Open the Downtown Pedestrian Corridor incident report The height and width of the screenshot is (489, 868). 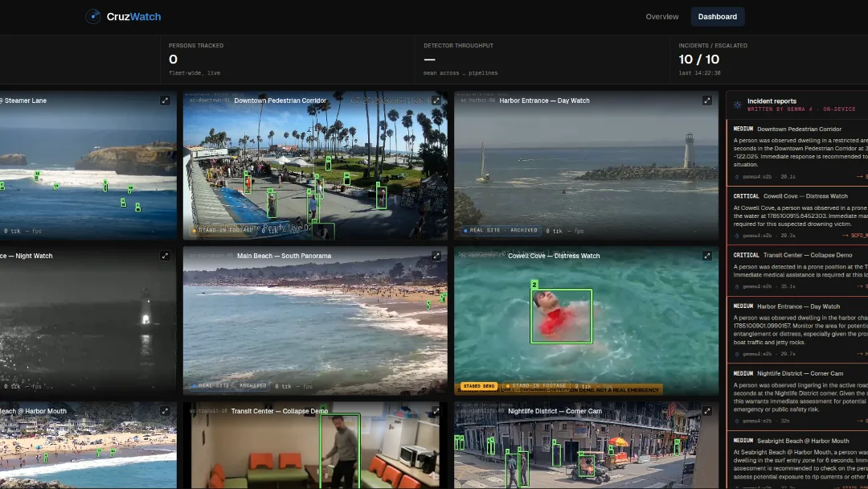798,152
